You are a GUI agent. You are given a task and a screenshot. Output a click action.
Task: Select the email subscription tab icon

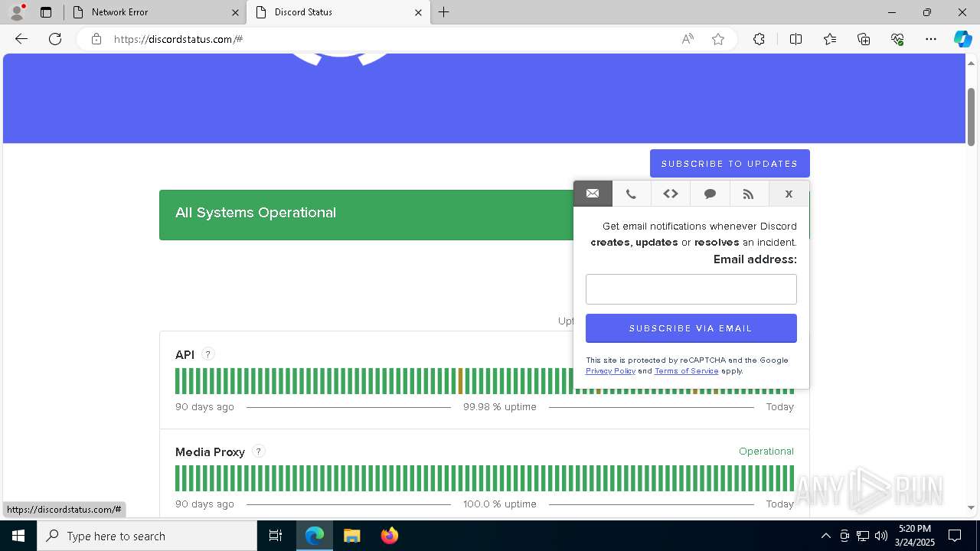(593, 194)
